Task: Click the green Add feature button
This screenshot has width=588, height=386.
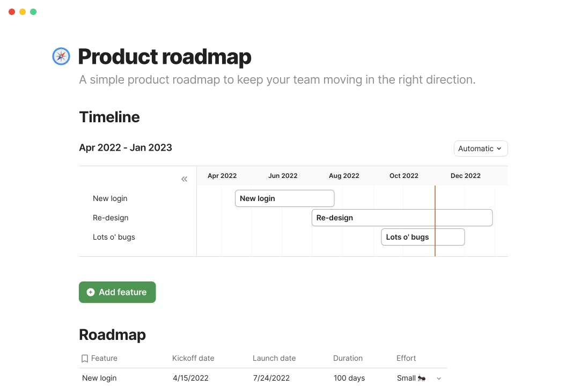Action: click(x=117, y=292)
